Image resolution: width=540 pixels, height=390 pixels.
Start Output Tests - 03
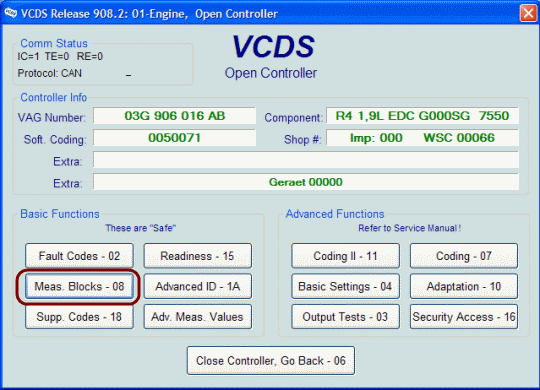pos(345,317)
